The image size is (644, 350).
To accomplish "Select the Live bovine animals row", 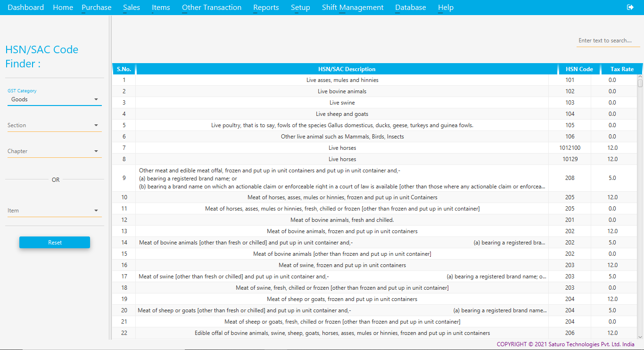I will [342, 91].
